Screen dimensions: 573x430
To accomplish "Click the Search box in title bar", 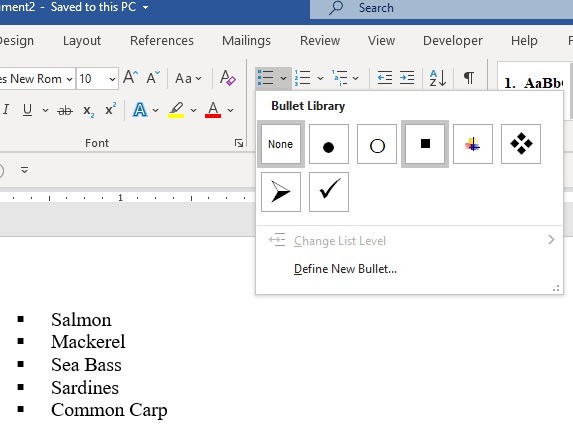I will [x=441, y=9].
